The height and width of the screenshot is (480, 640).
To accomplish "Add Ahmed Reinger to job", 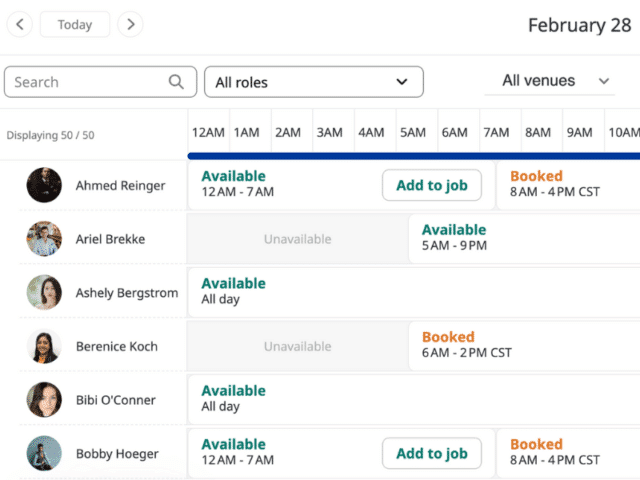I will point(432,185).
